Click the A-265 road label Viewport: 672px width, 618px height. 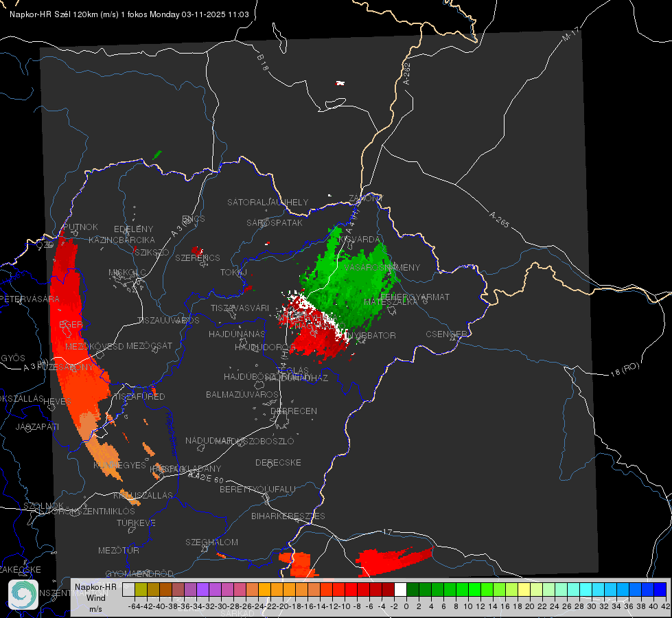[499, 219]
